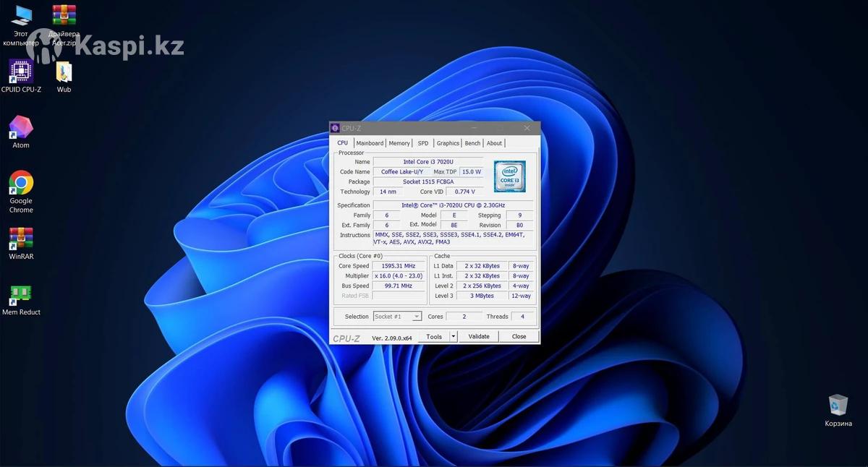Screen dimensions: 868x467
Task: Launch the Mem Reduct desktop icon
Action: pos(21,295)
